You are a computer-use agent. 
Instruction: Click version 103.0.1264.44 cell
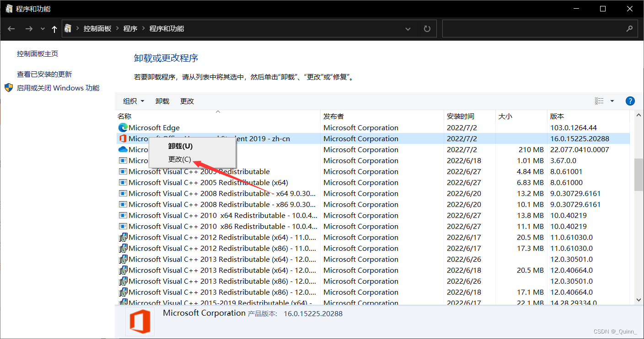[x=574, y=127]
